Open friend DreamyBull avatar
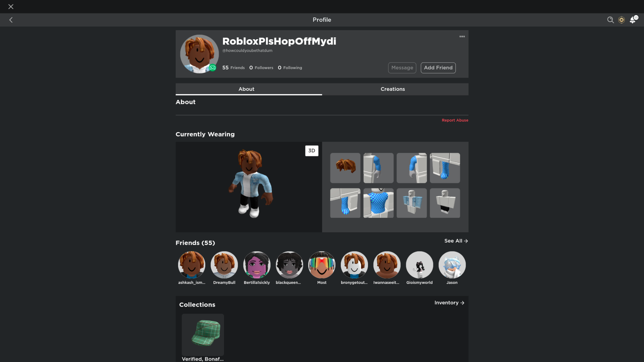 pyautogui.click(x=224, y=265)
